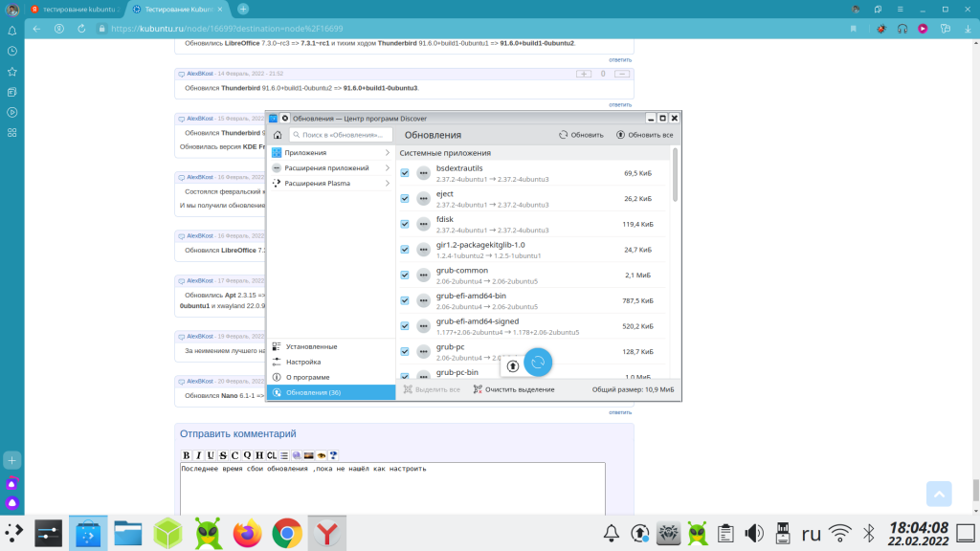Launch Firefox from the taskbar
The width and height of the screenshot is (980, 551).
pyautogui.click(x=248, y=533)
